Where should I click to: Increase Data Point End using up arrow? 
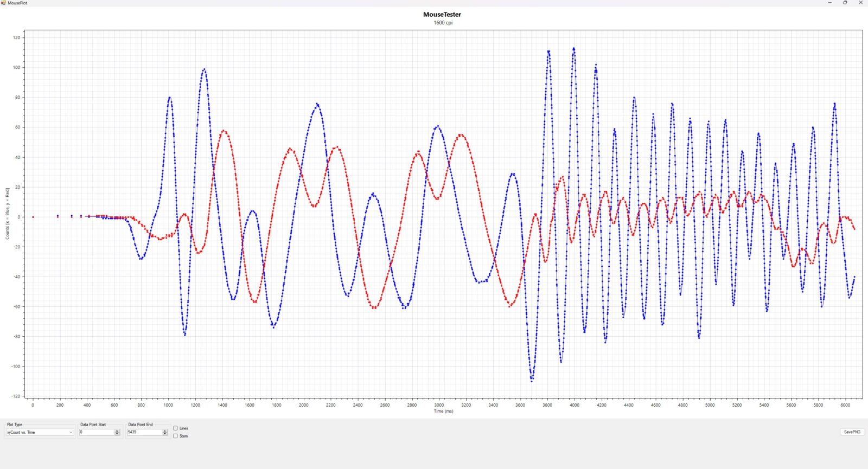[x=165, y=431]
